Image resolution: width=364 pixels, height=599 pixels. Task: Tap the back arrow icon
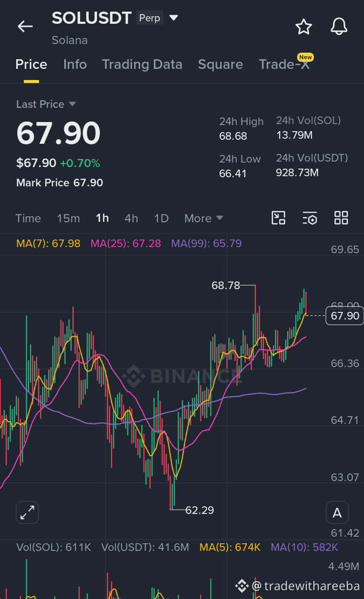(x=25, y=26)
